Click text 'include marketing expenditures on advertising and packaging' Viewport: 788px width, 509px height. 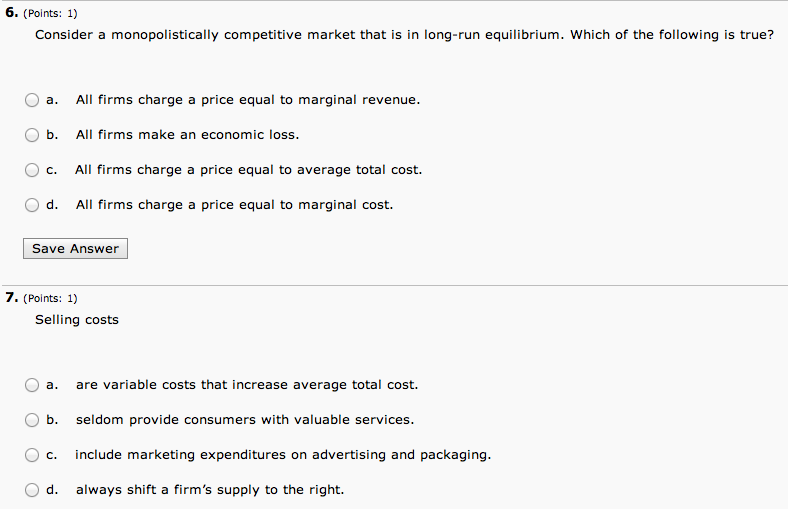(283, 455)
